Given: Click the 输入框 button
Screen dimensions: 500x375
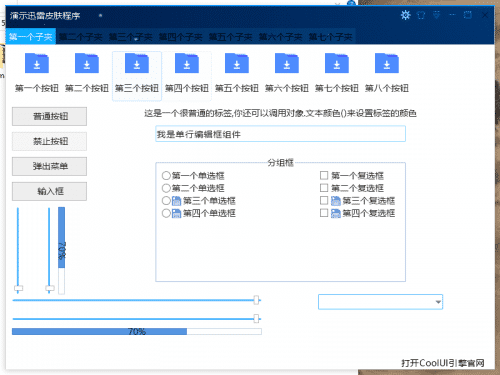Looking at the screenshot, I should pos(49,191).
